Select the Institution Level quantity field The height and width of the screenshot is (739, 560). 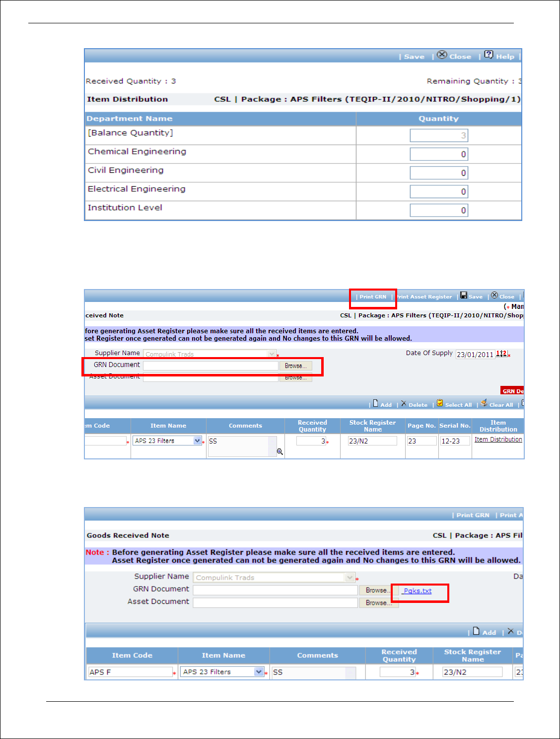point(439,211)
